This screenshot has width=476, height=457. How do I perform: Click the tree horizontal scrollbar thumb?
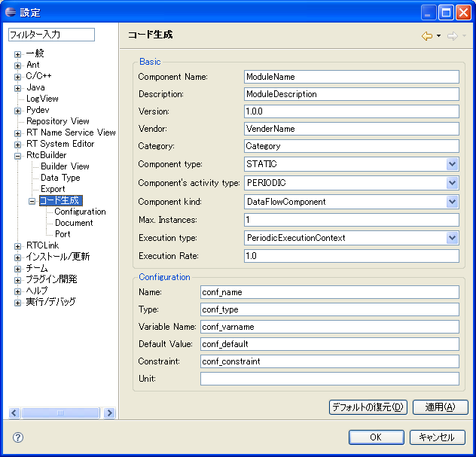point(60,413)
